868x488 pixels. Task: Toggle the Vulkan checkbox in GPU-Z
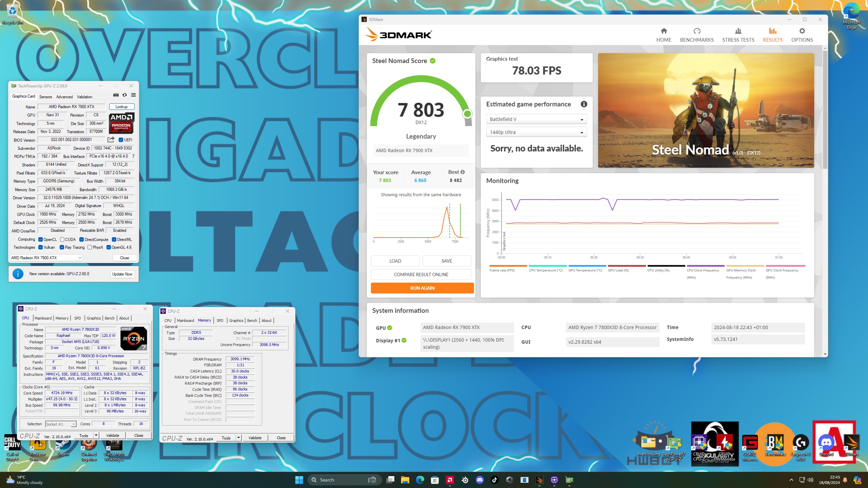40,247
